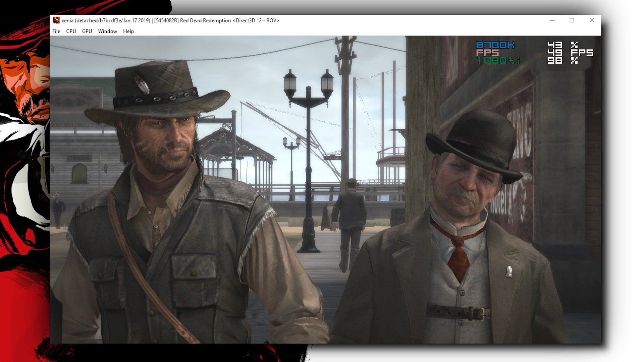Maximize the xenia window
Viewport: 644px width, 362px height.
(x=572, y=20)
